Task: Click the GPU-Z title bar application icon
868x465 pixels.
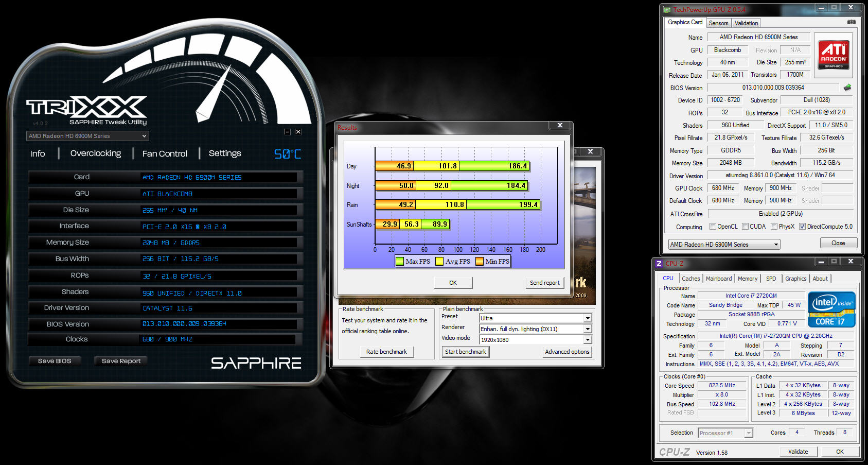Action: point(667,10)
